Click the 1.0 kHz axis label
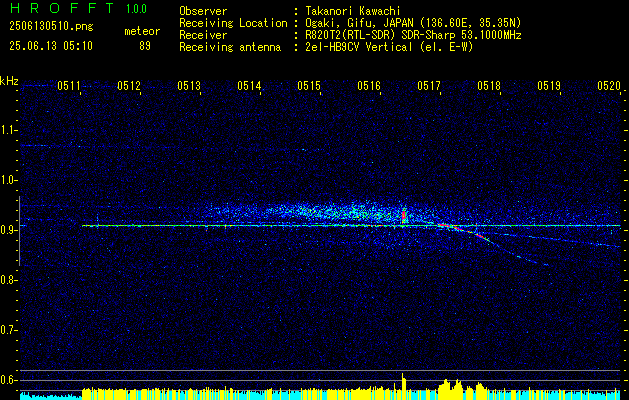The width and height of the screenshot is (629, 400). pyautogui.click(x=8, y=180)
